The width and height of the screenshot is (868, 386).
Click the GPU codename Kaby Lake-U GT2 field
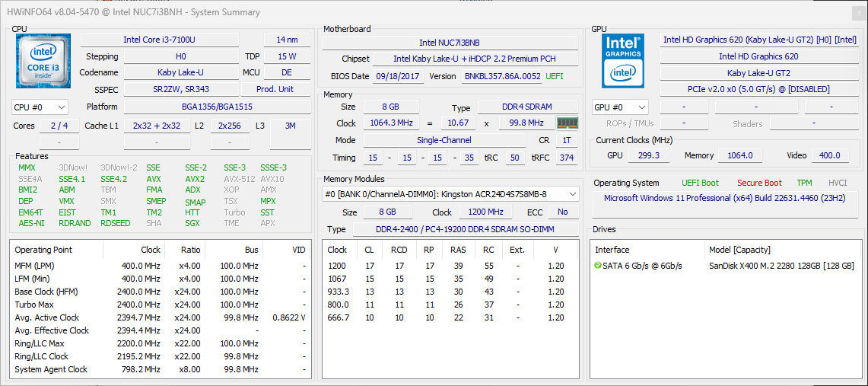click(760, 72)
